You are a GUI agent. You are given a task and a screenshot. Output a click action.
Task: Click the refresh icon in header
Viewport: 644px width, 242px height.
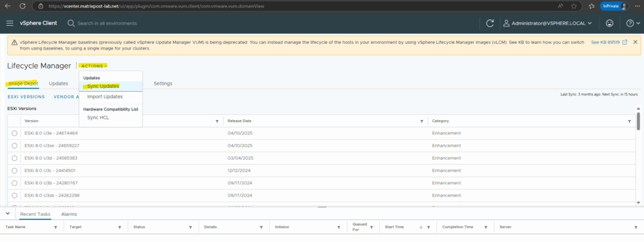tap(489, 23)
